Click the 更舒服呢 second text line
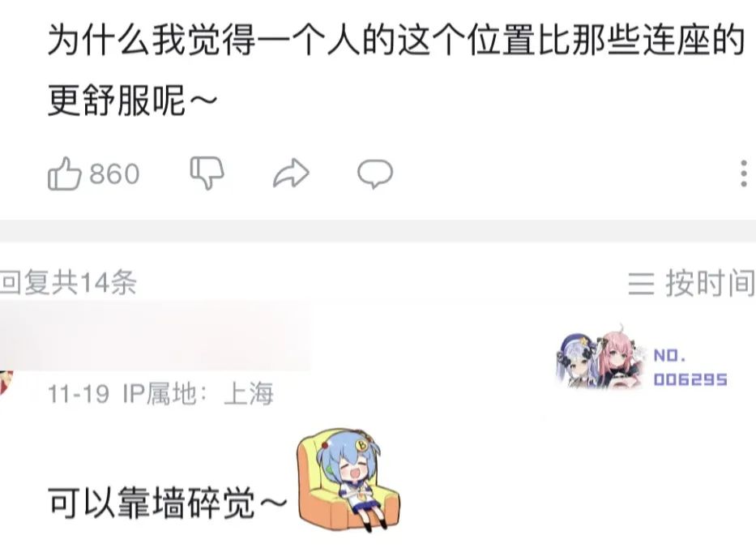This screenshot has width=756, height=548. tap(133, 101)
